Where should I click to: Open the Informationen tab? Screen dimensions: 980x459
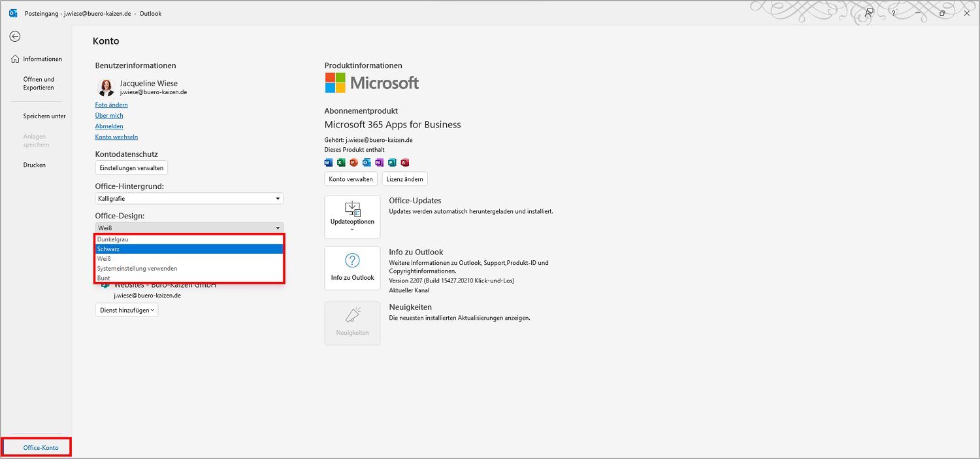(37, 59)
